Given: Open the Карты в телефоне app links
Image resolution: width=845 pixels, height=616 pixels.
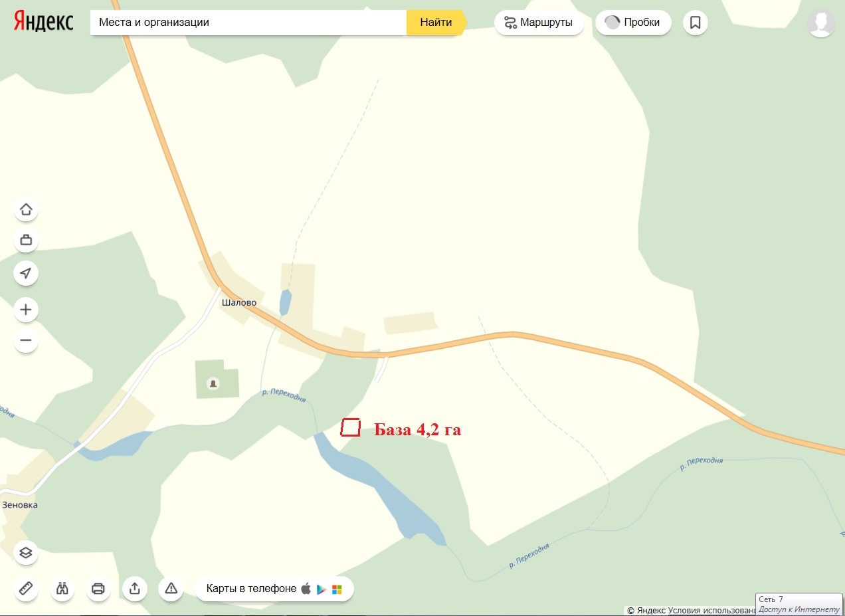Looking at the screenshot, I should (x=274, y=589).
